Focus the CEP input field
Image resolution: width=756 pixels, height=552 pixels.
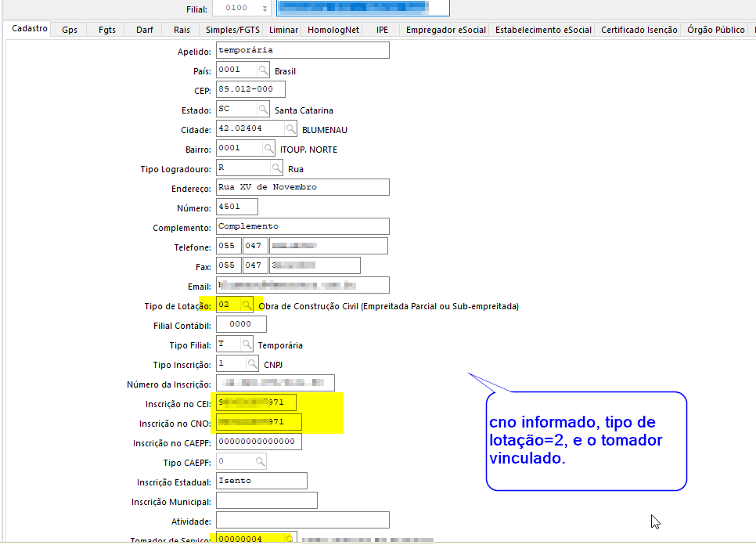250,89
